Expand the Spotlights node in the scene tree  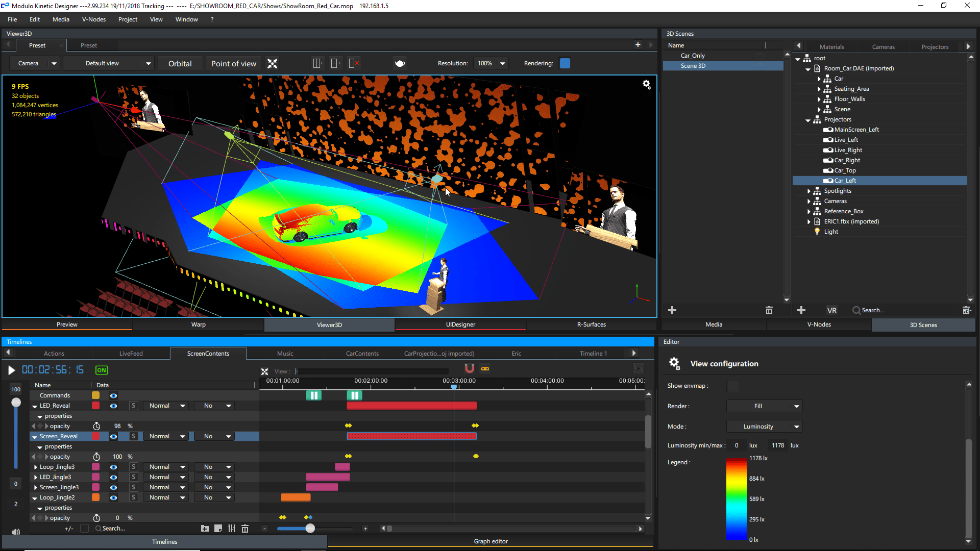(x=809, y=191)
